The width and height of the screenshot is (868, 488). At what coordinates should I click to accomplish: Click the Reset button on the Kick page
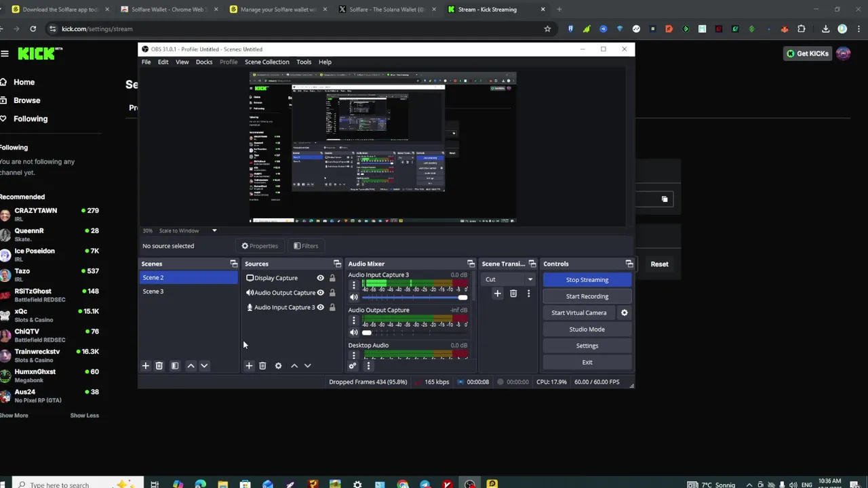coord(659,264)
